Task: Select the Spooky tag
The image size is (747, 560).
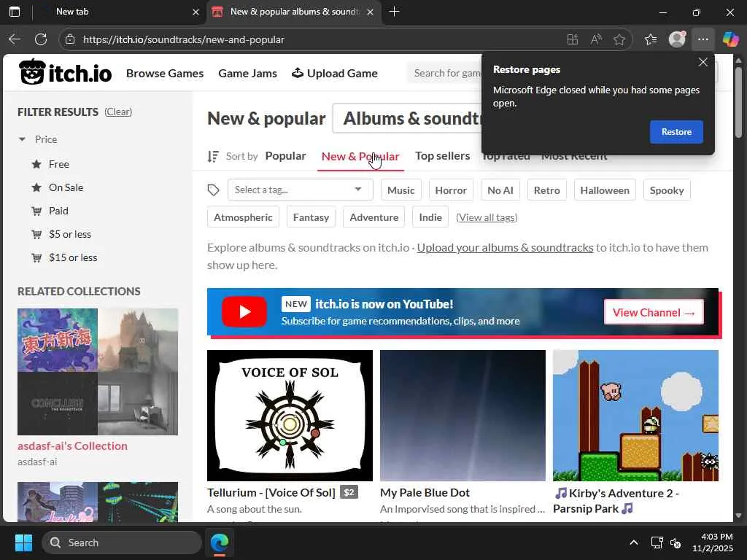Action: [x=667, y=190]
